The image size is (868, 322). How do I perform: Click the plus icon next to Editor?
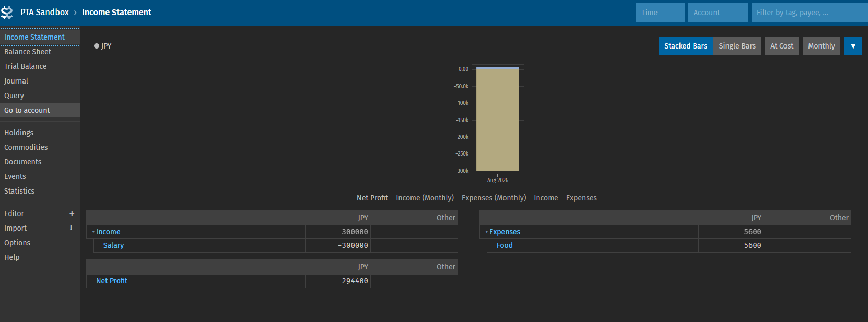click(x=72, y=213)
